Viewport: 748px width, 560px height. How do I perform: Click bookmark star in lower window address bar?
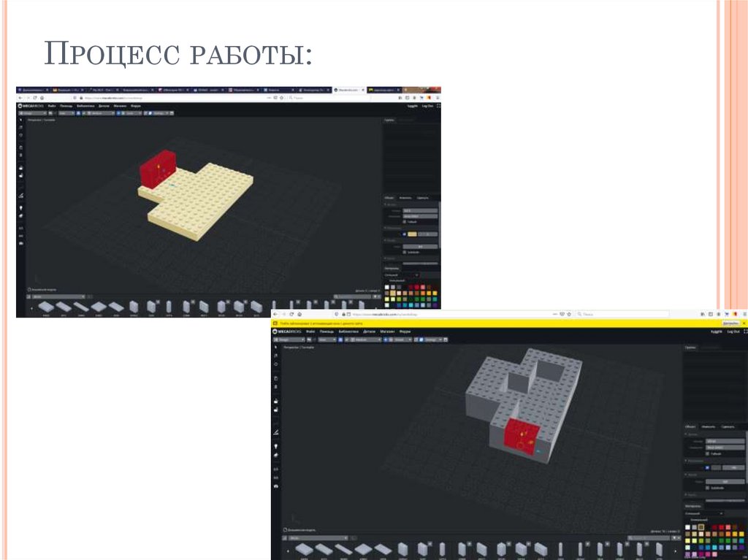pyautogui.click(x=569, y=315)
